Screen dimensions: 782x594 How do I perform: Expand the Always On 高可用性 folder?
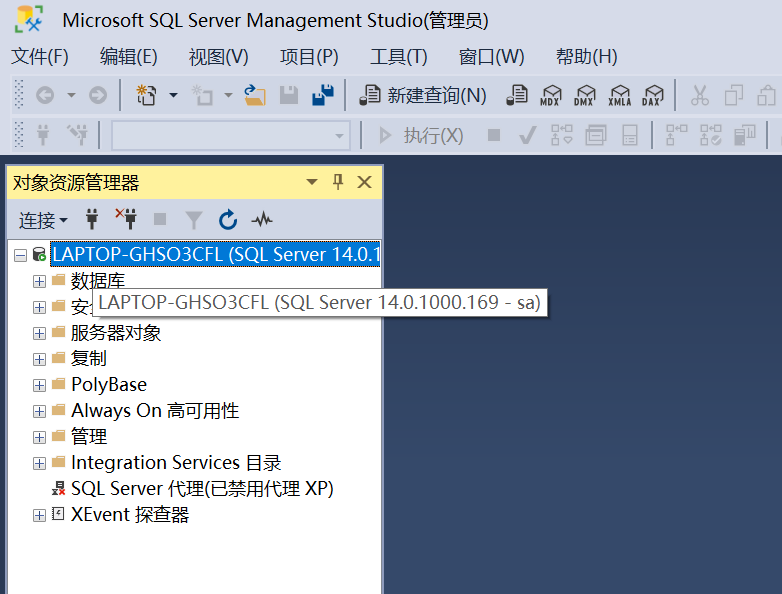point(39,411)
